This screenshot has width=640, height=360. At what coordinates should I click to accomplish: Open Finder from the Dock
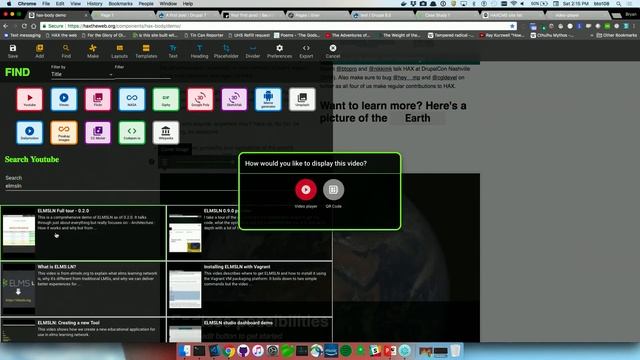pyautogui.click(x=184, y=351)
